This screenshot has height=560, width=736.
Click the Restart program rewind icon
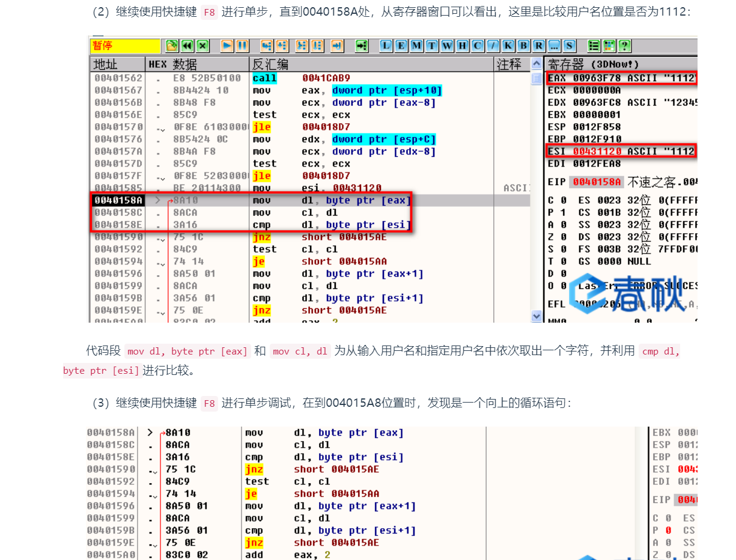[187, 46]
